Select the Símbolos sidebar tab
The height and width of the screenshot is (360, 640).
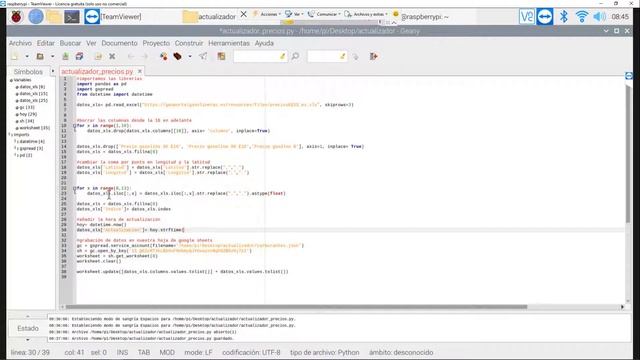point(28,71)
